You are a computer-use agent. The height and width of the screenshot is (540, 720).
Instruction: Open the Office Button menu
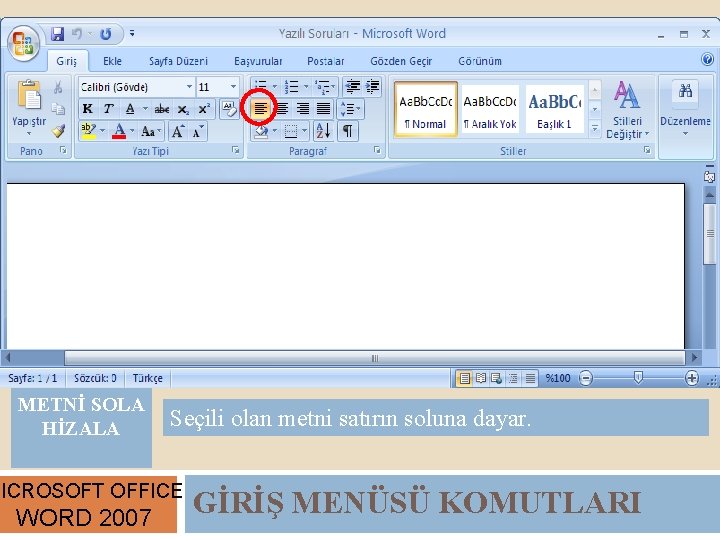coord(23,44)
